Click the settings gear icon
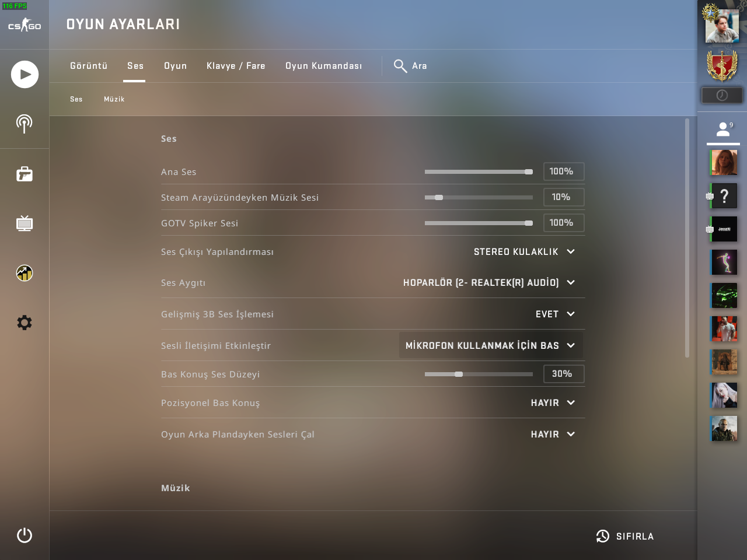The height and width of the screenshot is (560, 747). pyautogui.click(x=25, y=323)
